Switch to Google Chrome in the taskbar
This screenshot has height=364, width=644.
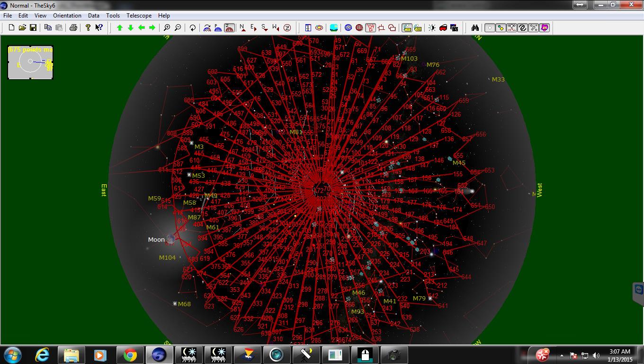(x=130, y=355)
